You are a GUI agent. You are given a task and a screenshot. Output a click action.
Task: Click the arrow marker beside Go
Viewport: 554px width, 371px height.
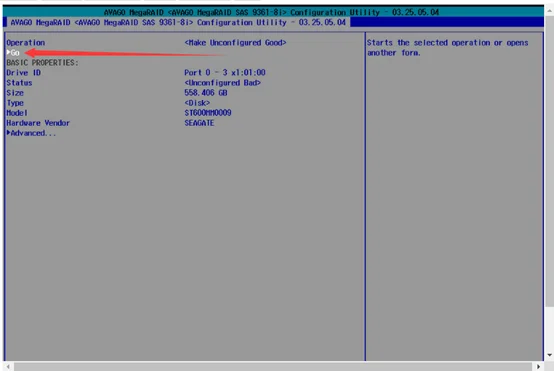[x=8, y=52]
